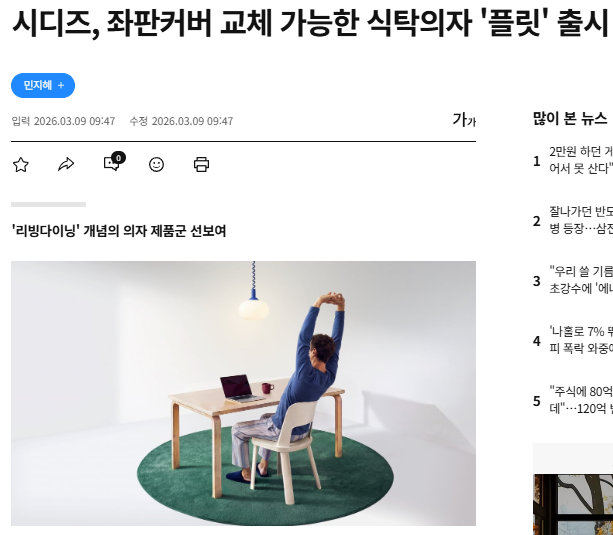Click the share arrow icon
Screen dimensions: 613x535
(66, 164)
